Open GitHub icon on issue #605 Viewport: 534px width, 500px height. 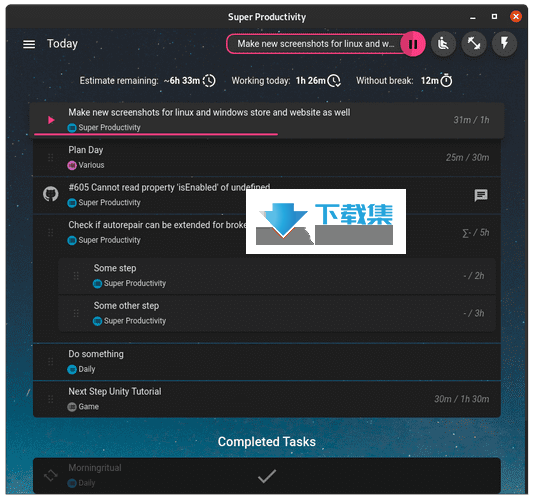click(51, 194)
